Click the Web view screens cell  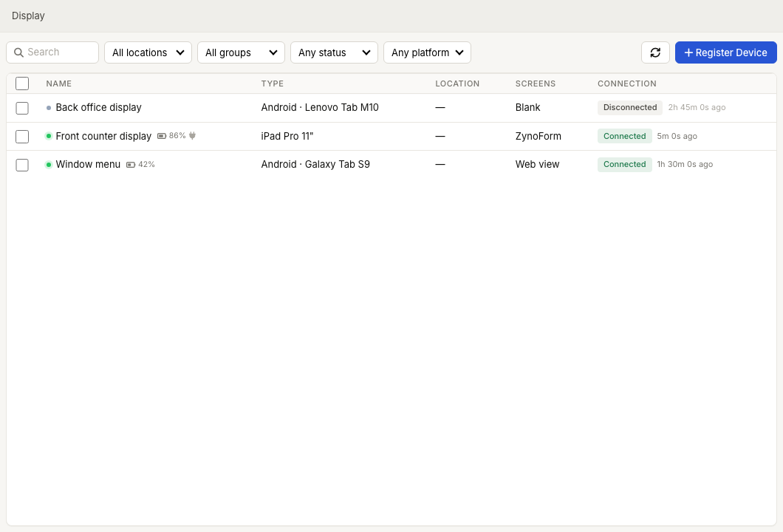[x=537, y=164]
